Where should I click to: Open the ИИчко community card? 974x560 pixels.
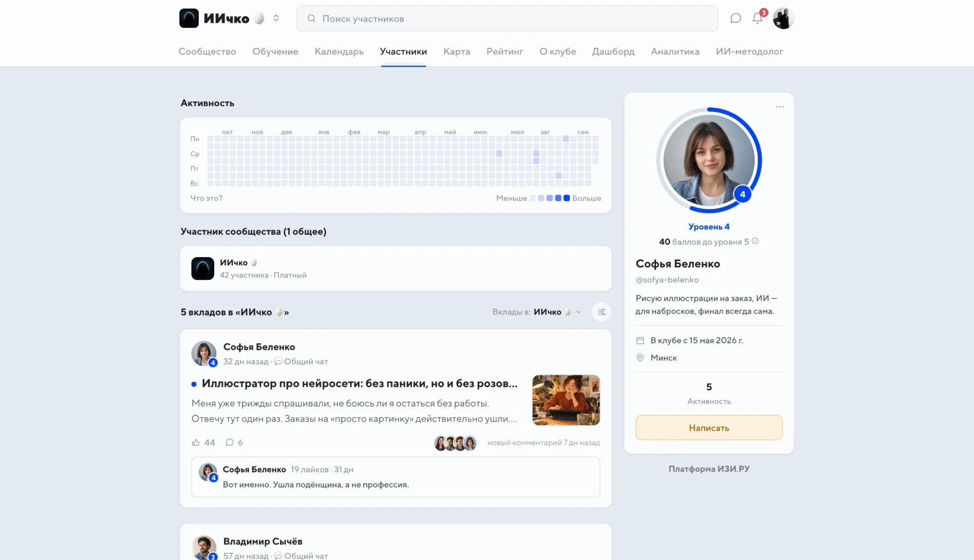396,269
